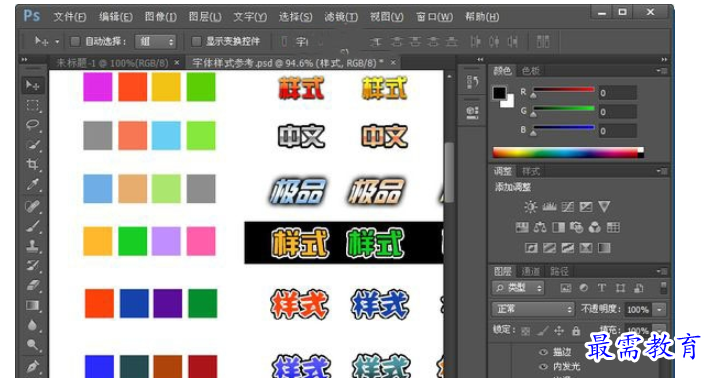Select the Blur tool droplet icon
This screenshot has width=709, height=378.
pos(32,325)
